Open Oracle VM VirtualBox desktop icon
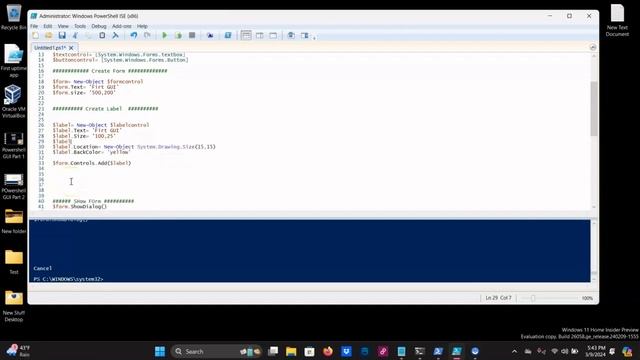Viewport: 640px width, 360px height. 13,101
